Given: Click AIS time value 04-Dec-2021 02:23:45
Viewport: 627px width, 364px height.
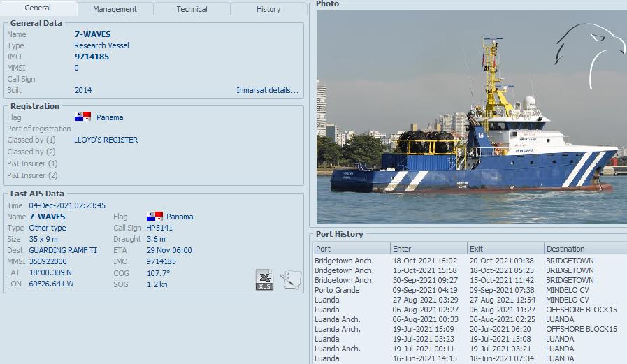Looking at the screenshot, I should (67, 205).
